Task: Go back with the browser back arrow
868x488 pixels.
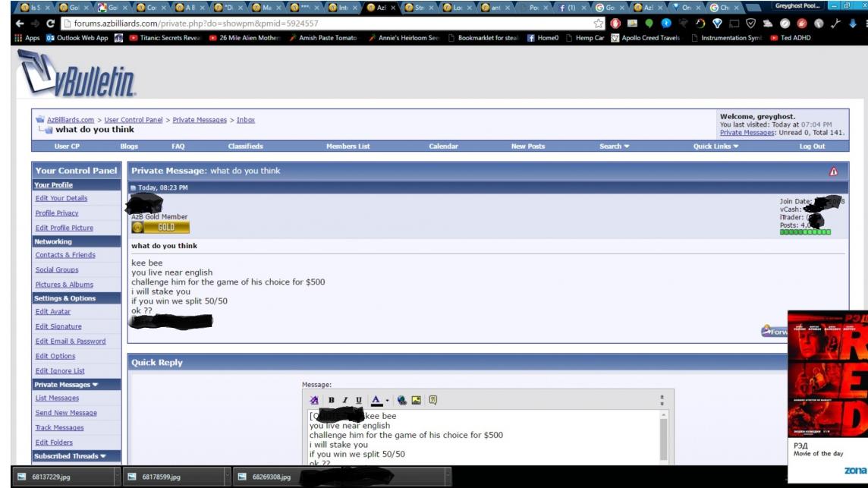Action: click(x=20, y=24)
